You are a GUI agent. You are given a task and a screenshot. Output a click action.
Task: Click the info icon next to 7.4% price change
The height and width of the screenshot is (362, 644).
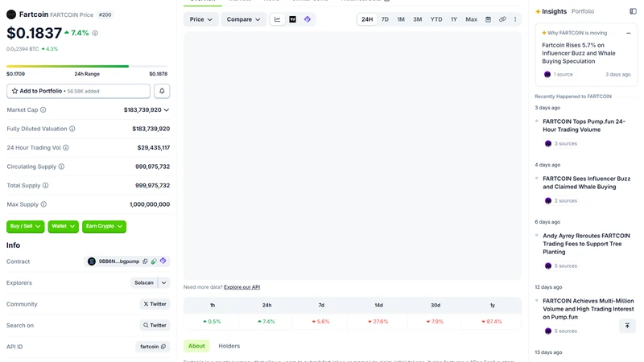[95, 33]
